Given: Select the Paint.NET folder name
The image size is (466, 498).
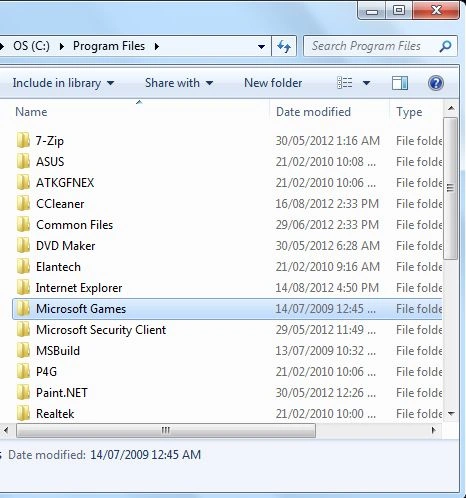Looking at the screenshot, I should point(62,393).
